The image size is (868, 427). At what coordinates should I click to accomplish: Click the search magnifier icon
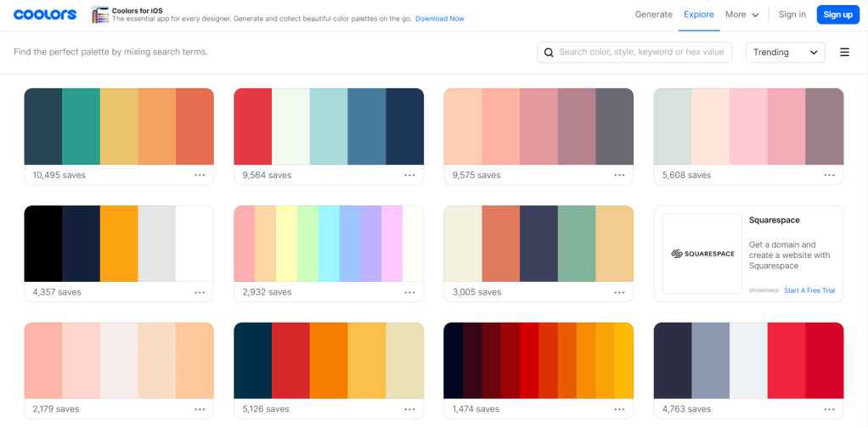[x=549, y=53]
